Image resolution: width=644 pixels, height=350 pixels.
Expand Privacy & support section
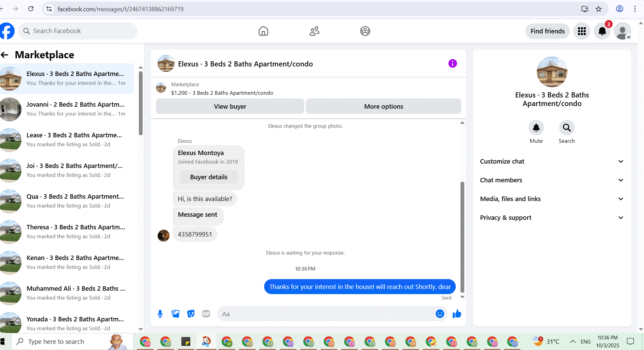[x=552, y=218]
